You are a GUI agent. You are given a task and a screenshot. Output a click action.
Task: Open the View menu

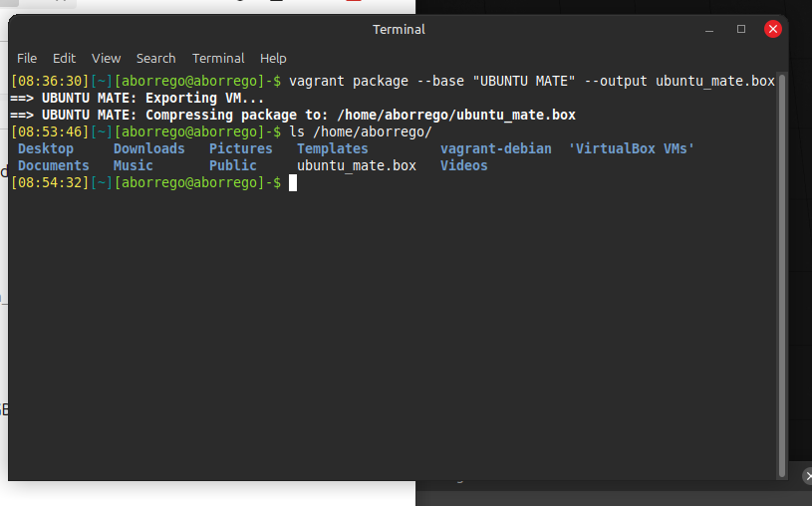tap(106, 59)
